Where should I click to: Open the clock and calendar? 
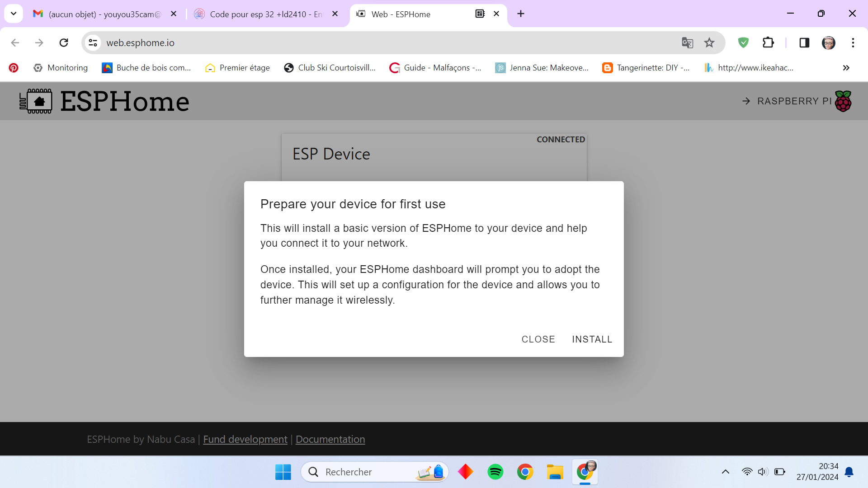[817, 472]
